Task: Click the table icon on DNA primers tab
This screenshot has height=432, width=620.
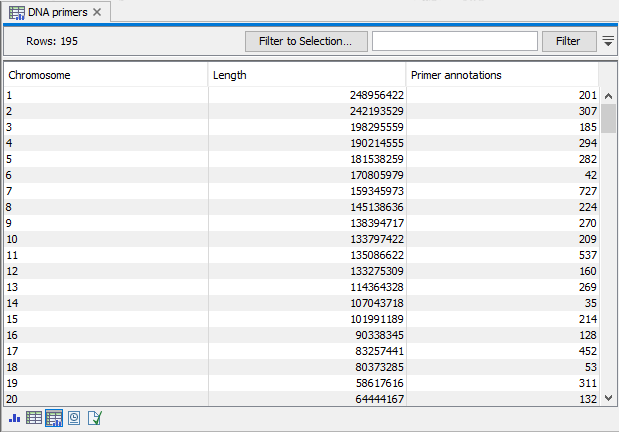Action: [17, 12]
